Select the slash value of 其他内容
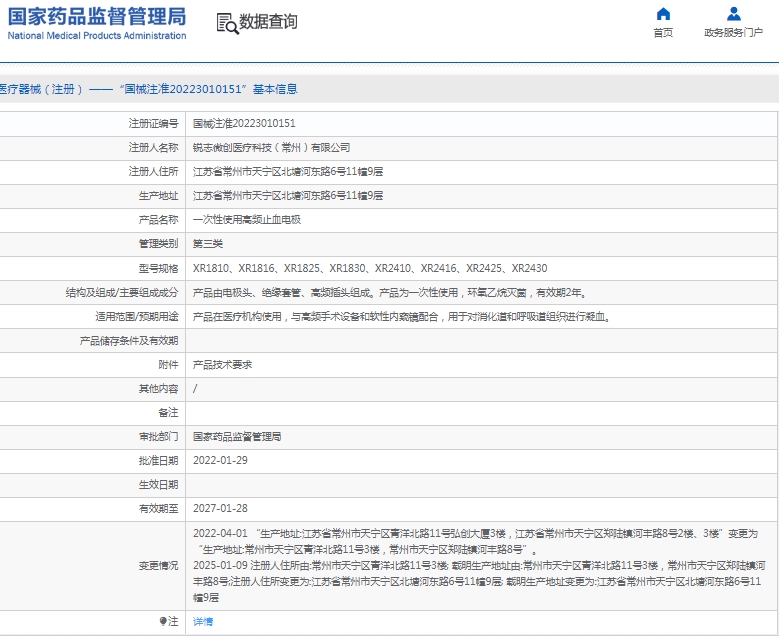Viewport: 779px width, 640px height. point(195,389)
